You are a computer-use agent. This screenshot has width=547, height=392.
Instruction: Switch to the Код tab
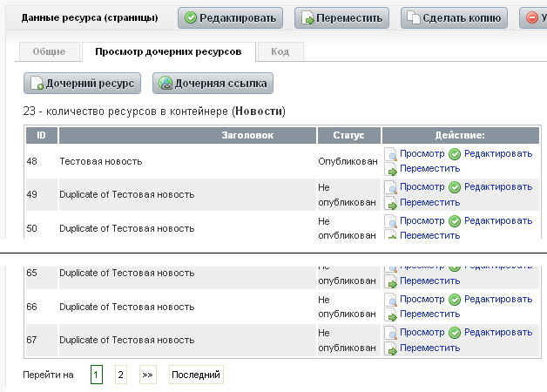[280, 52]
